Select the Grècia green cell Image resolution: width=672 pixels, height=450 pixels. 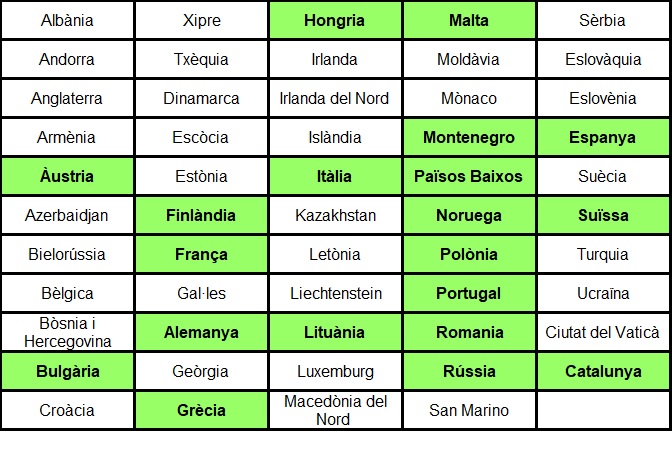tap(201, 410)
